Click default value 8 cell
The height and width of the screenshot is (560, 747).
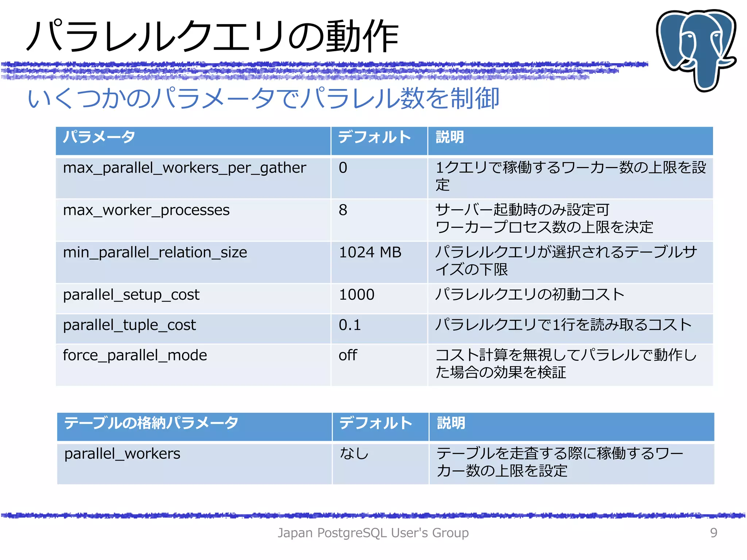[x=379, y=220]
